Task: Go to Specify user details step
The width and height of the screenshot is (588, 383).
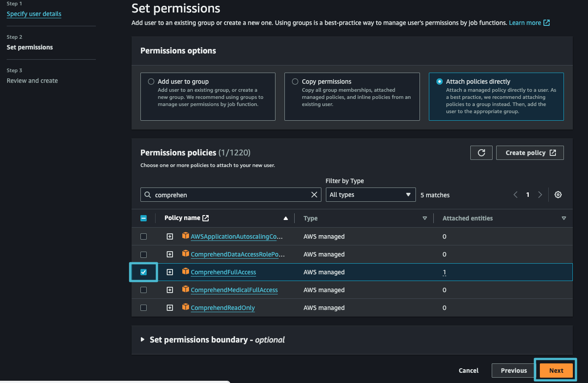Action: pos(34,14)
